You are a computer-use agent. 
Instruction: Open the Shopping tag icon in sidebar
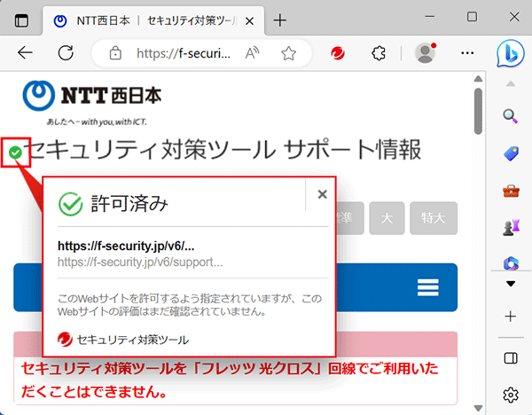point(510,153)
